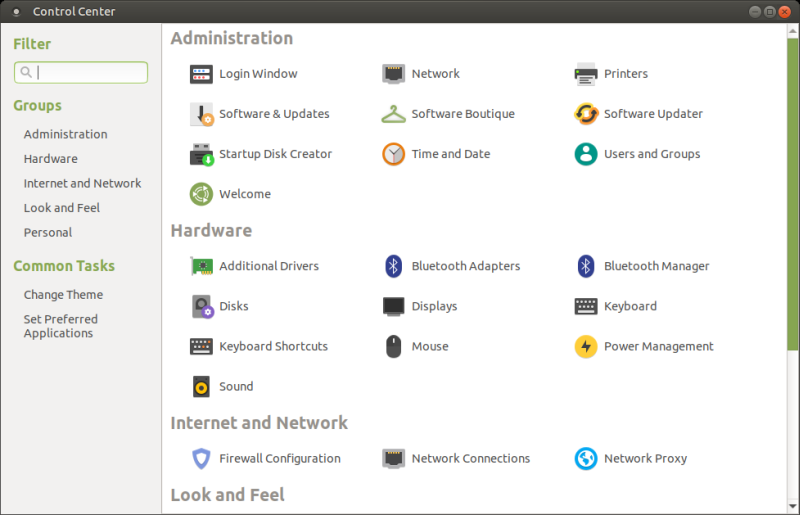Screen dimensions: 800x515
Task: Open the Login Window settings icon
Action: pyautogui.click(x=202, y=74)
